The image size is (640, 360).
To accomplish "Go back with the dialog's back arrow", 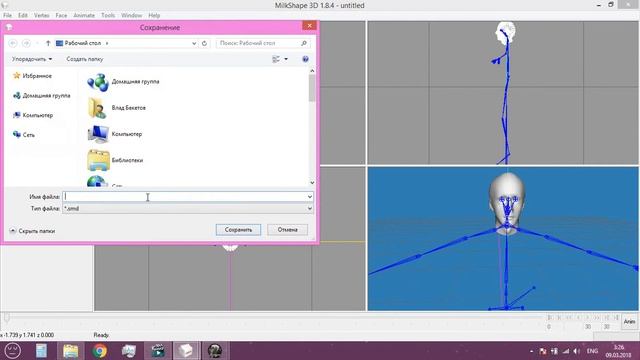I will pyautogui.click(x=13, y=43).
